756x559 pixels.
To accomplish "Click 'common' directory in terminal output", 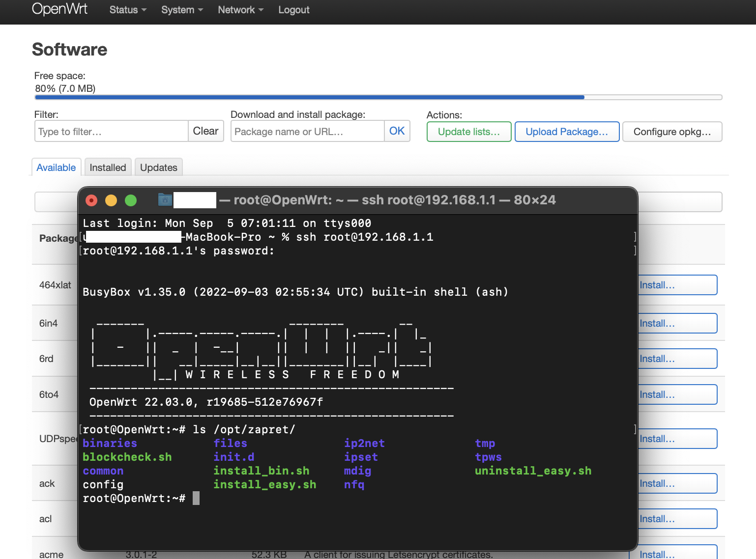I will 103,471.
